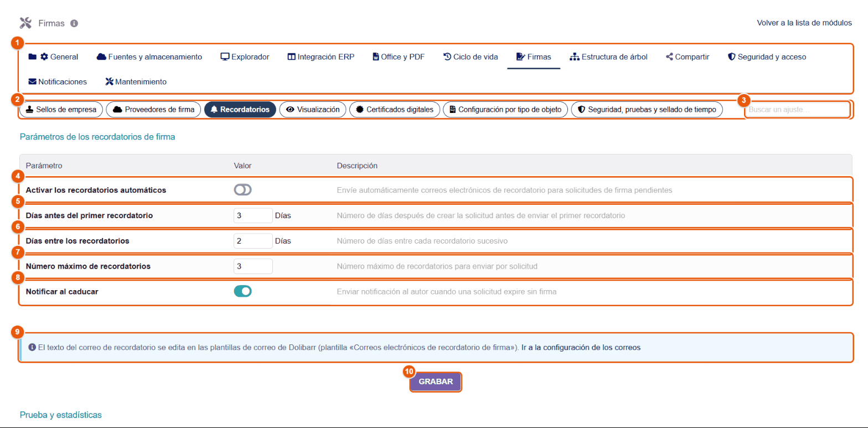Follow Volver a la lista de módulos link
Viewport: 868px width, 428px height.
[x=804, y=23]
